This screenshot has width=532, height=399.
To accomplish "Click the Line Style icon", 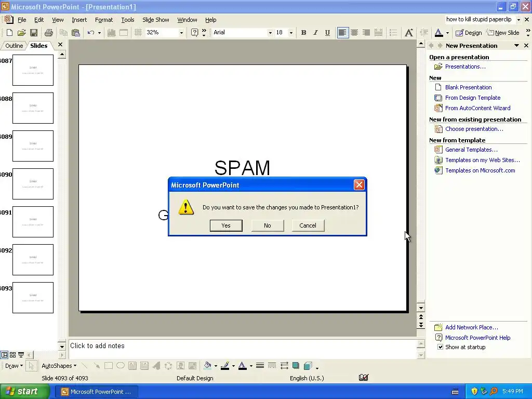I will (x=260, y=366).
